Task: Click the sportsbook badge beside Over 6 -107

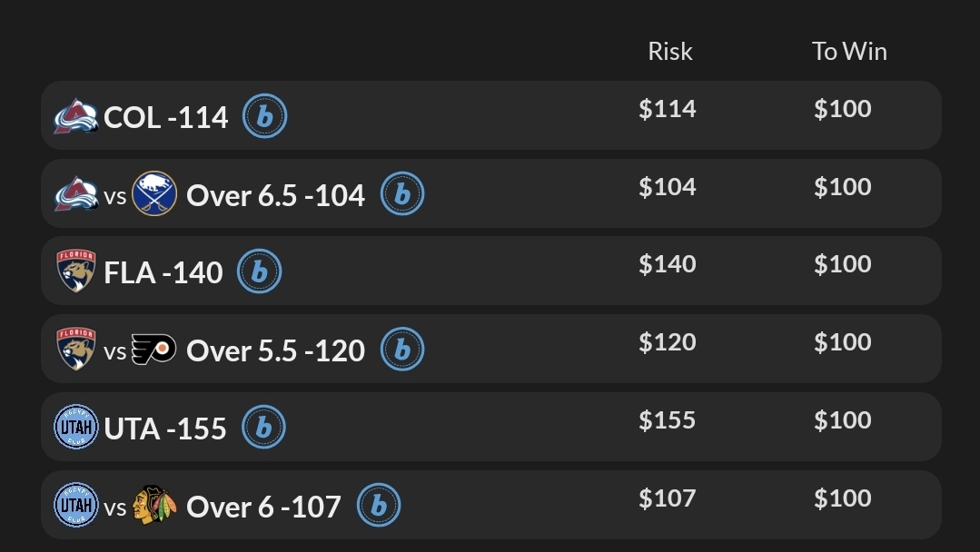Action: point(378,506)
